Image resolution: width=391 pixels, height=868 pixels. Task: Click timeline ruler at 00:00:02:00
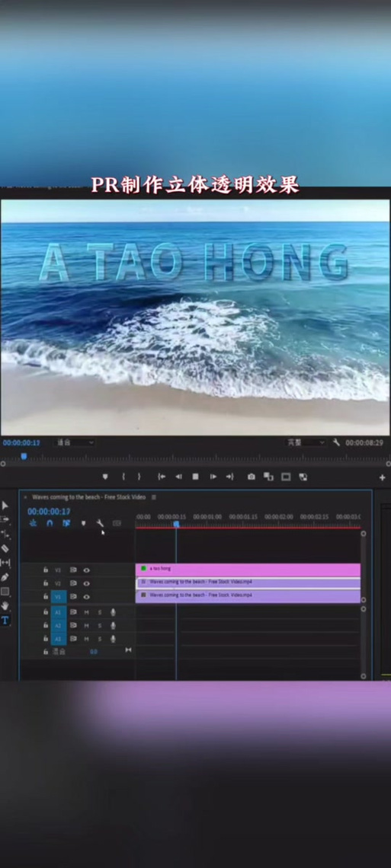278,517
